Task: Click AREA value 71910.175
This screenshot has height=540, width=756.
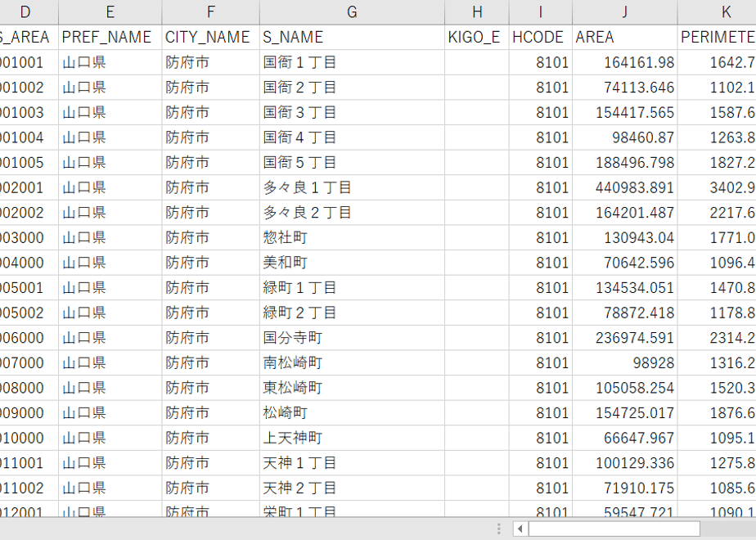Action: [625, 488]
